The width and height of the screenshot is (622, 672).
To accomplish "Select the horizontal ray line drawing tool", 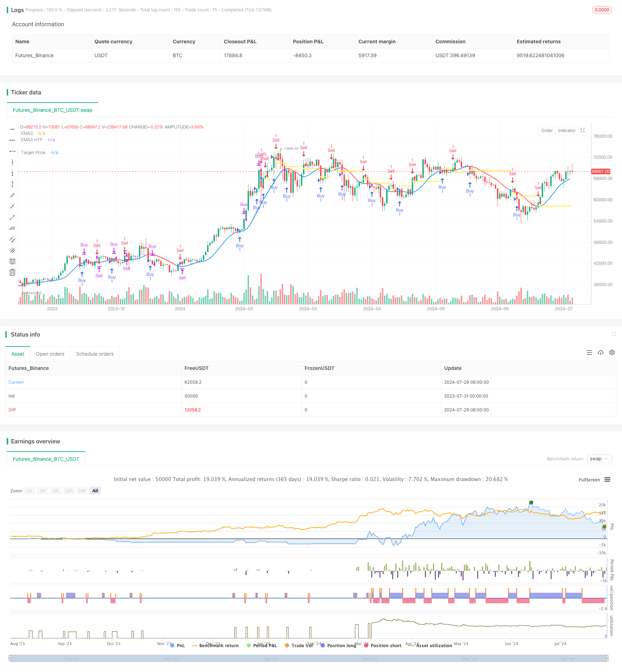I will tap(12, 140).
